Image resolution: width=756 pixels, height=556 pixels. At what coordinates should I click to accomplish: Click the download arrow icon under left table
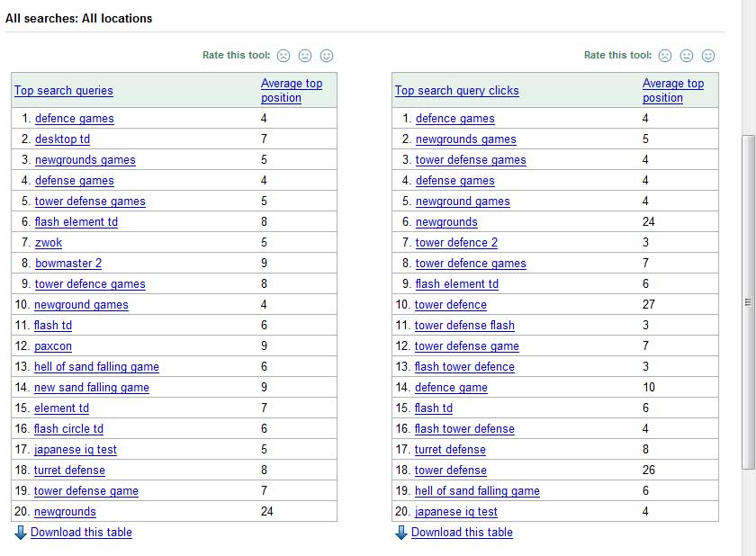point(21,533)
